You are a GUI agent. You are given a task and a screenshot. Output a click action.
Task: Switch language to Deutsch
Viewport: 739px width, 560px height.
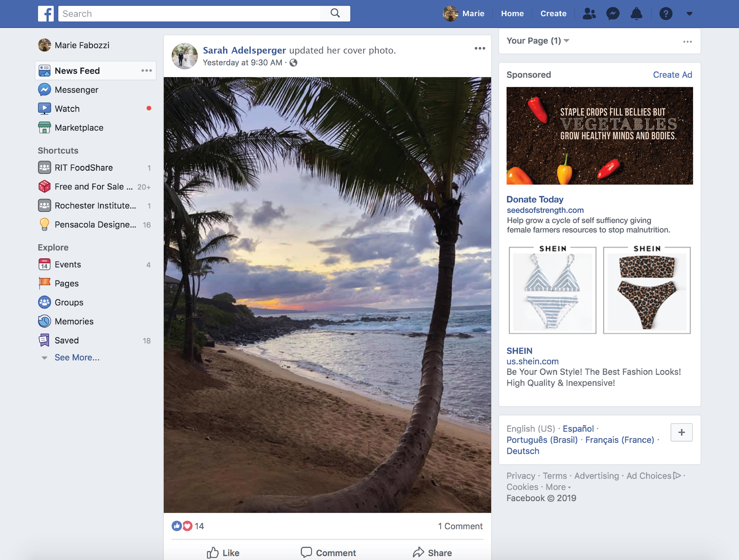point(523,451)
